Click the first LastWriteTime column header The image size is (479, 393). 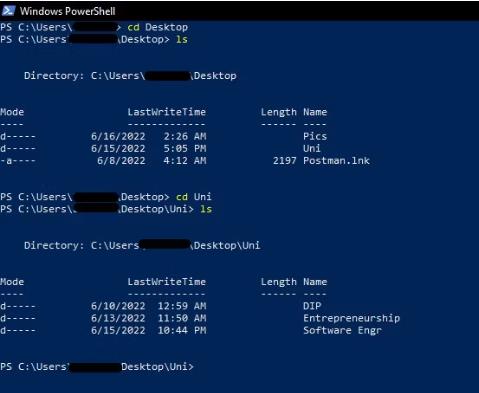(x=167, y=112)
